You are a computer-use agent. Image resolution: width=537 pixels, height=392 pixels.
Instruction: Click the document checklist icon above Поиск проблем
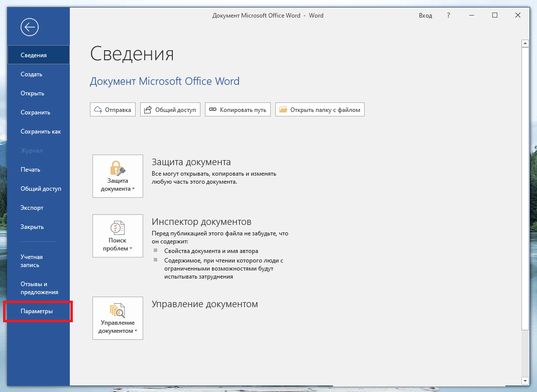point(118,228)
